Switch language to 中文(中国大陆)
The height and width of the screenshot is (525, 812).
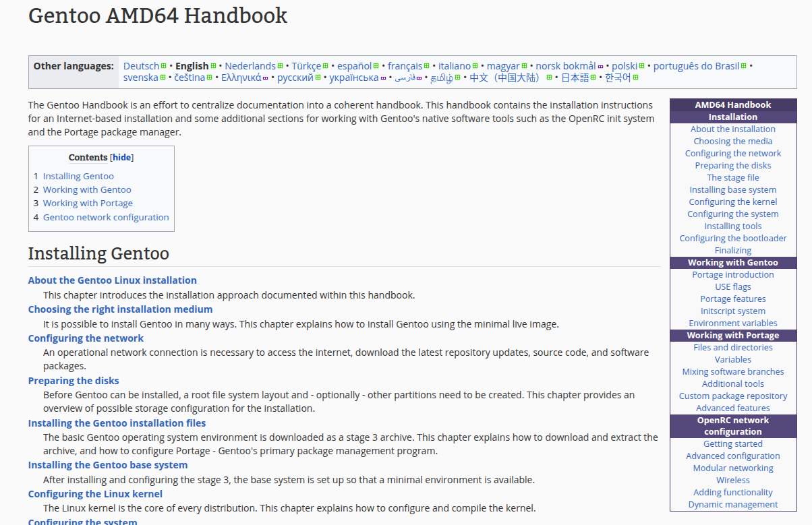506,78
